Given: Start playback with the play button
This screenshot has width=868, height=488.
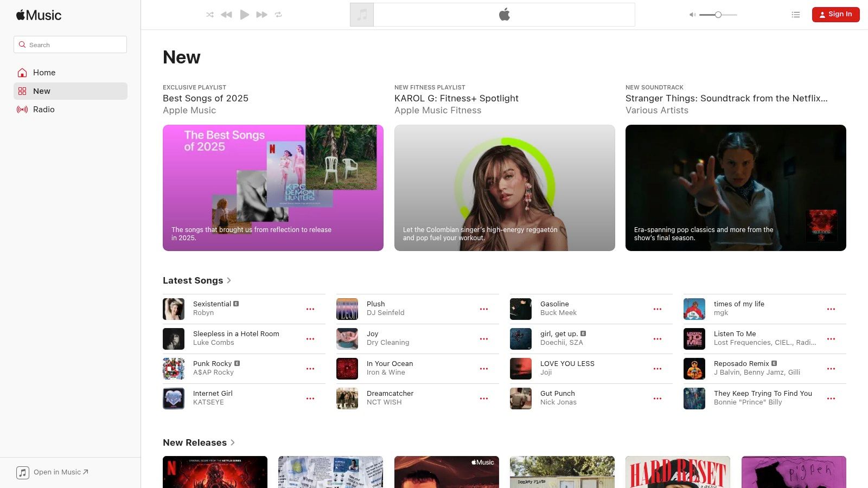Looking at the screenshot, I should [244, 15].
